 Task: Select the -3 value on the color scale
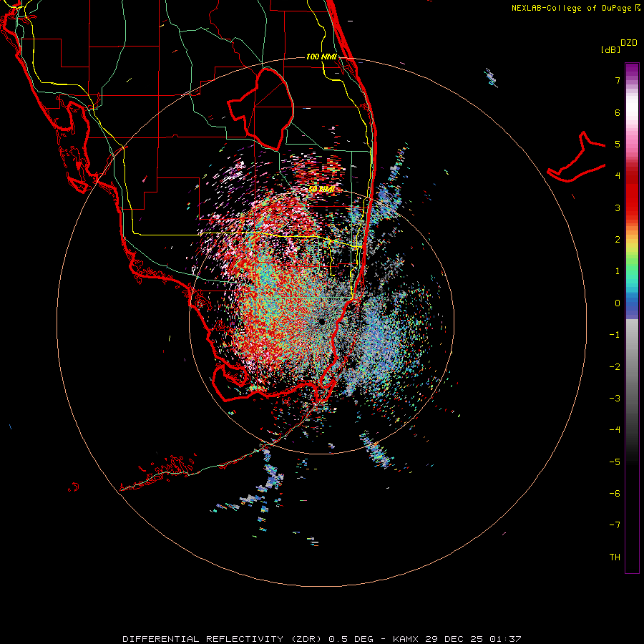615,399
